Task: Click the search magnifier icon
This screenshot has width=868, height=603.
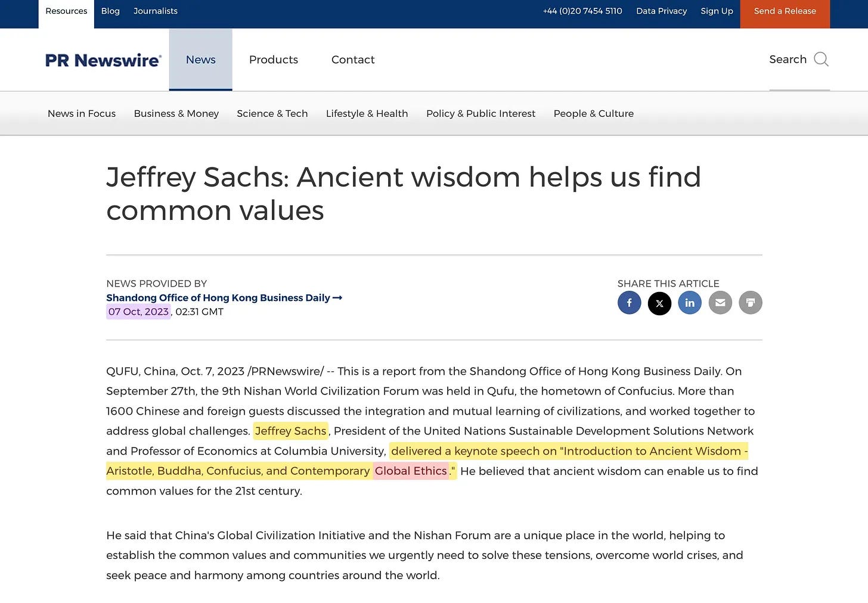Action: point(821,59)
